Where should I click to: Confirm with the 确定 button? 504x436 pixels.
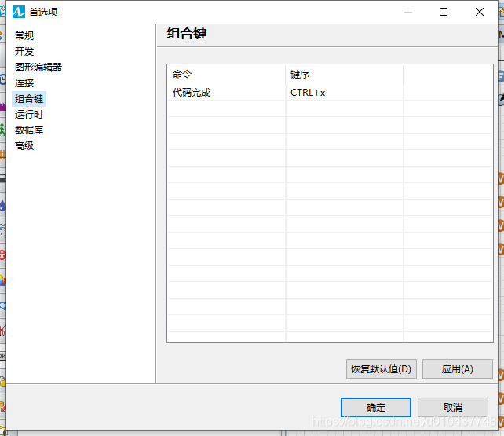(376, 408)
